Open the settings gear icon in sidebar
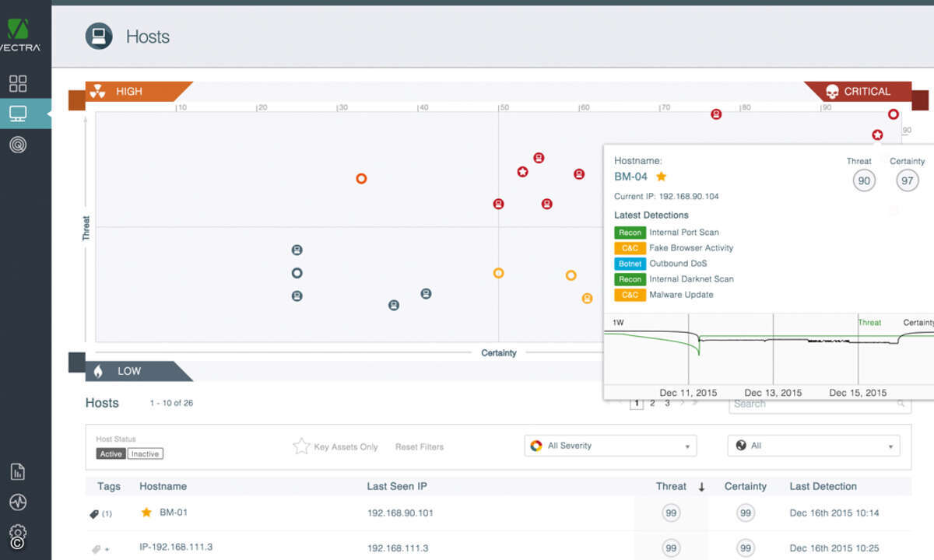Image resolution: width=934 pixels, height=560 pixels. coord(18,533)
